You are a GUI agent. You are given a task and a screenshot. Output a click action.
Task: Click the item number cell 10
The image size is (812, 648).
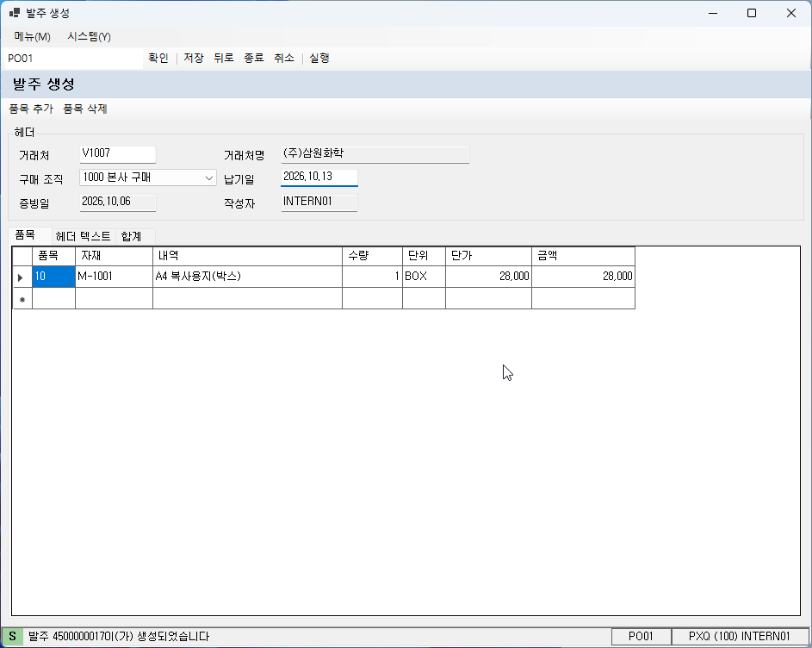click(54, 277)
